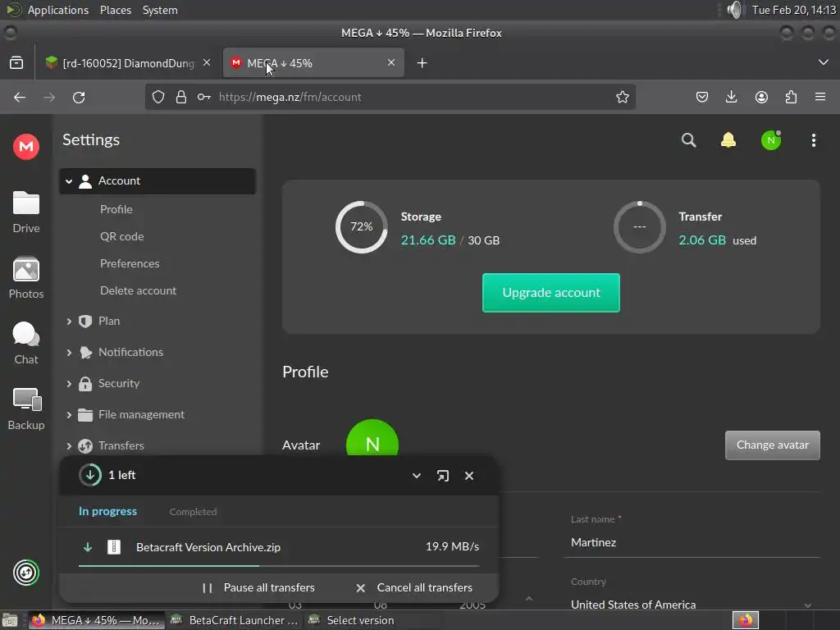Click the system volume speaker icon
Viewport: 840px width, 630px height.
click(736, 10)
